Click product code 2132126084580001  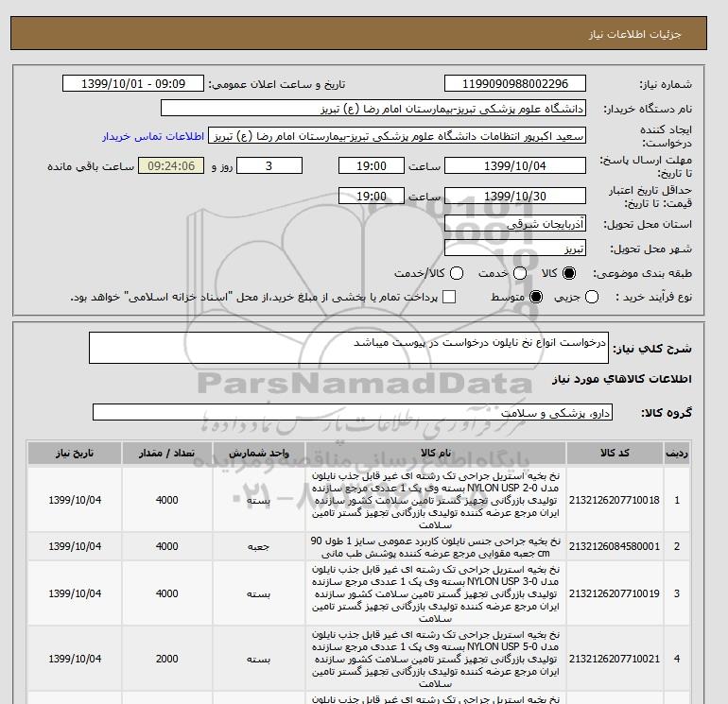pyautogui.click(x=615, y=547)
